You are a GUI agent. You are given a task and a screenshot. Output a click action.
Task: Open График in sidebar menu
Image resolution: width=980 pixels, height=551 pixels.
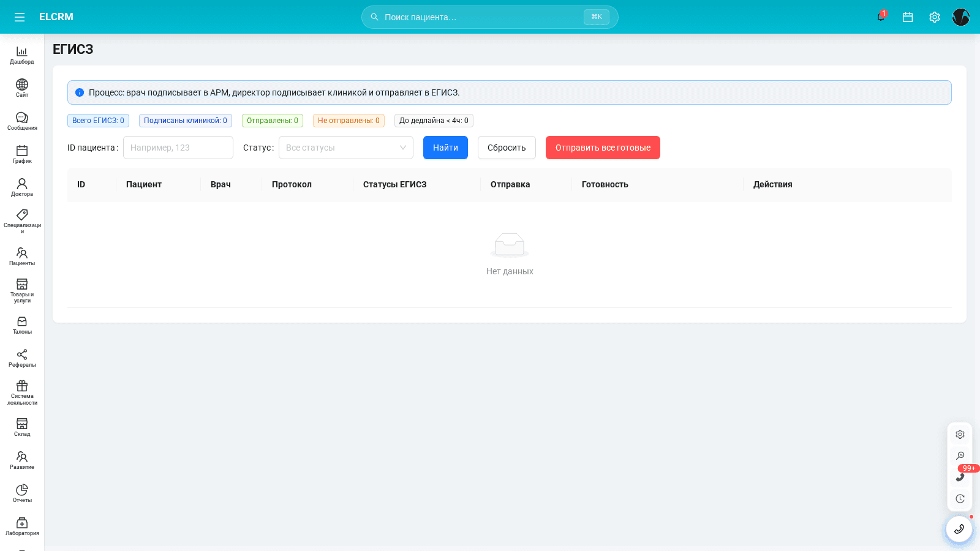tap(22, 154)
